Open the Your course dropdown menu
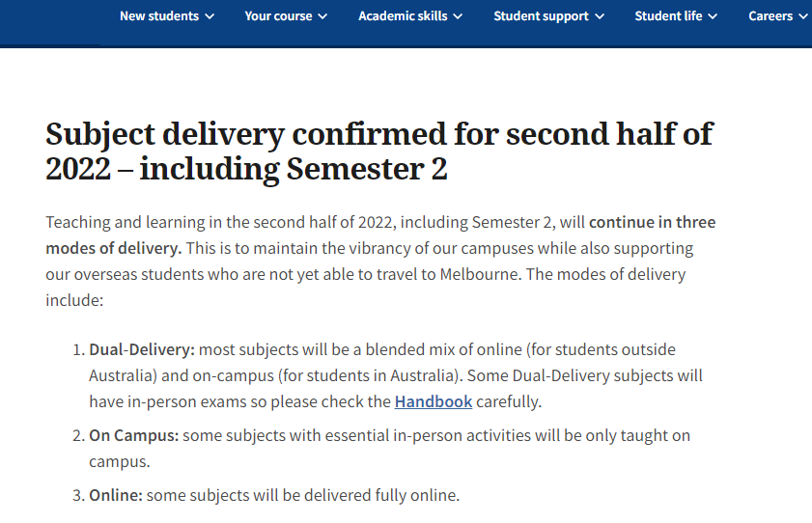Screen dimensions: 812x523 click(x=278, y=15)
